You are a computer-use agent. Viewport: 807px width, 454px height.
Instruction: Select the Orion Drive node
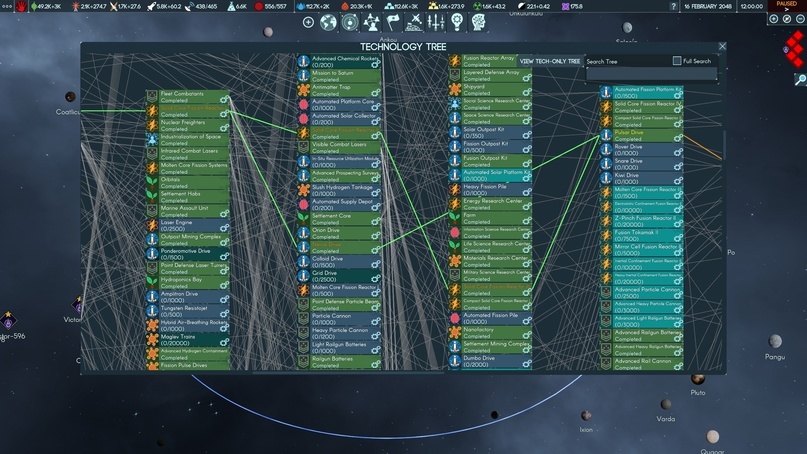pos(339,233)
